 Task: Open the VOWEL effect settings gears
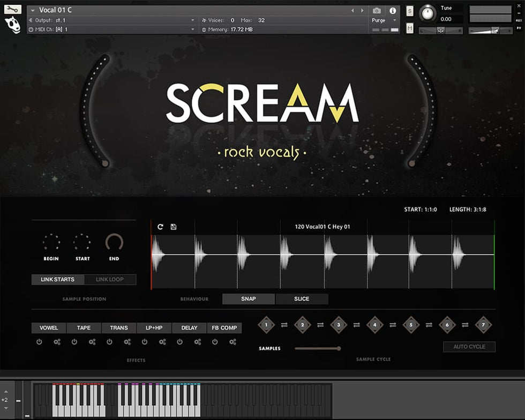[57, 342]
